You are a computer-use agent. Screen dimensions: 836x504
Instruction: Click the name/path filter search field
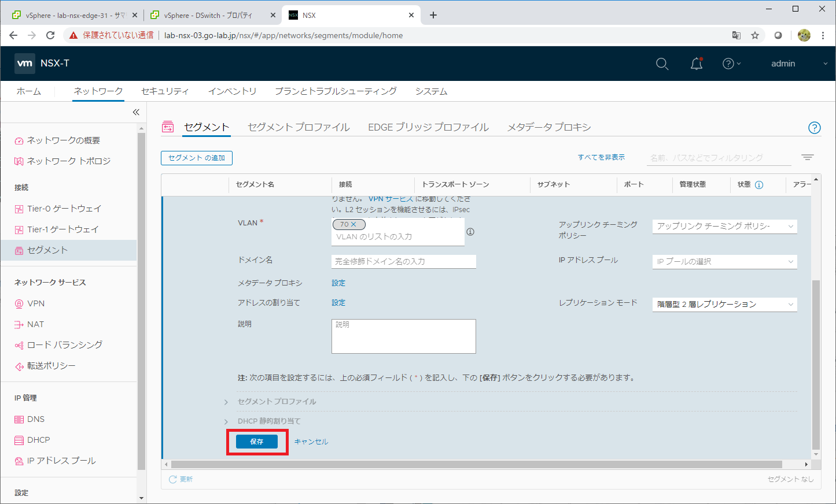tap(719, 158)
